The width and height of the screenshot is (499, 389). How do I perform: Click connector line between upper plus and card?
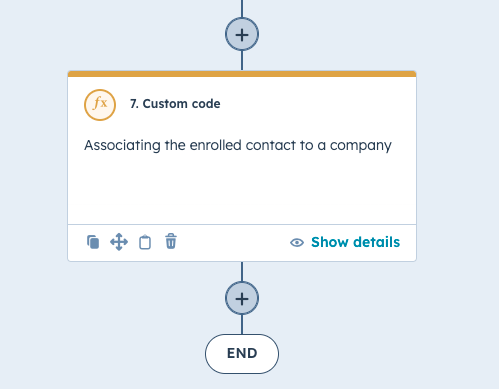pos(242,61)
